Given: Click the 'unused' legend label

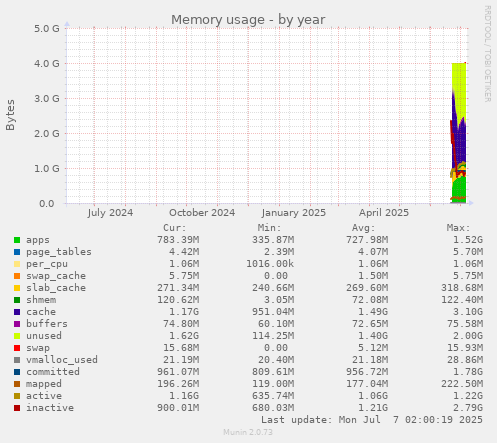Looking at the screenshot, I should 44,336.
